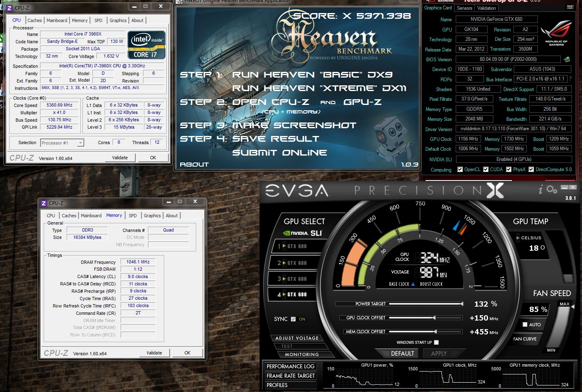The width and height of the screenshot is (582, 392).
Task: Click OK in top CPU-Z window
Action: click(153, 158)
